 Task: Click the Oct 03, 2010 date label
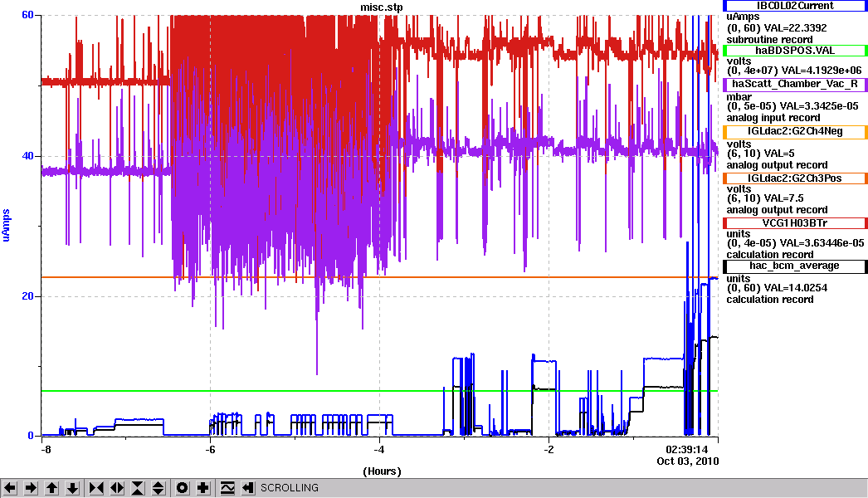click(688, 461)
